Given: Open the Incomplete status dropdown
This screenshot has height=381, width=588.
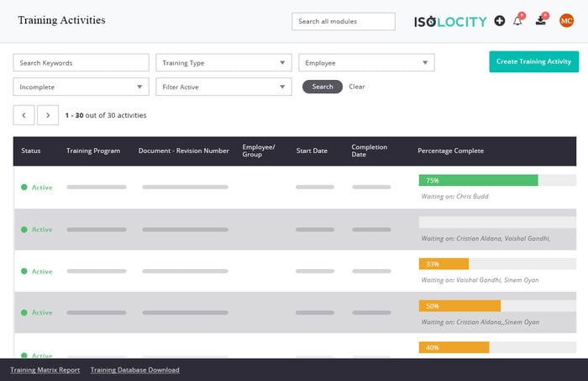Looking at the screenshot, I should pos(81,87).
